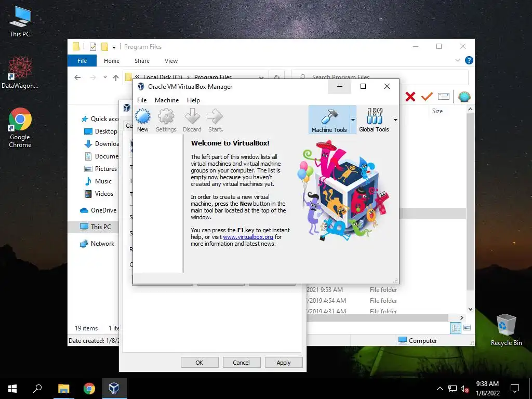This screenshot has height=399, width=532.
Task: Go up one folder level in Explorer
Action: [x=116, y=78]
